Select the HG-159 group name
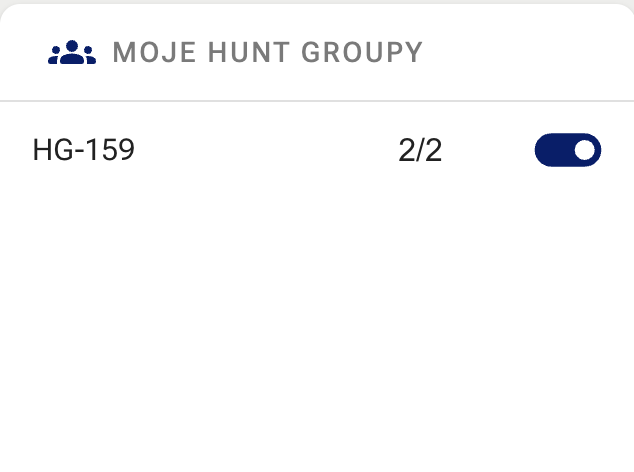The image size is (634, 472). (84, 150)
